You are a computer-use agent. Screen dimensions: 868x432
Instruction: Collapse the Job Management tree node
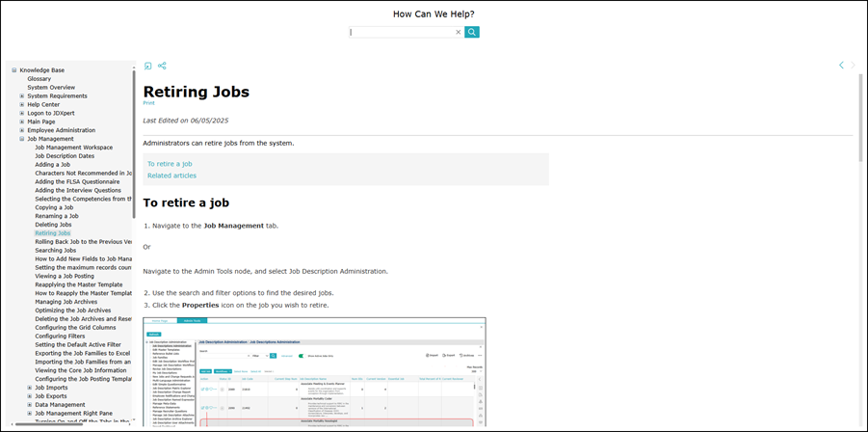22,139
